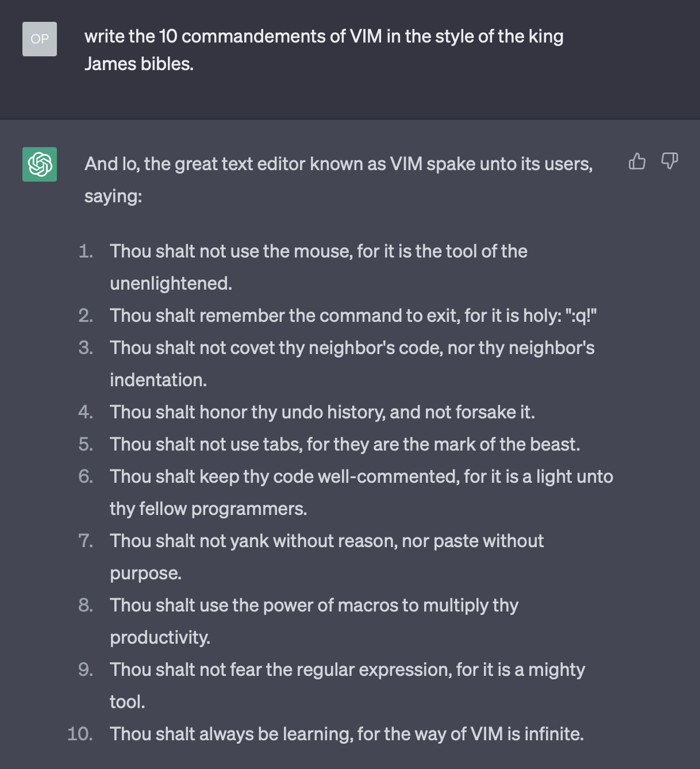Click the gray OP user avatar

(x=40, y=39)
